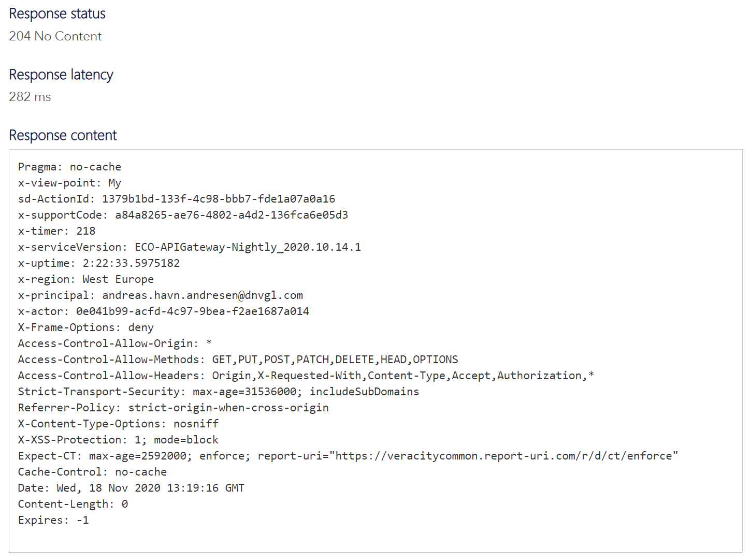Viewport: 750px width, 560px height.
Task: Click the Strict-Transport-Security header line
Action: pos(219,392)
